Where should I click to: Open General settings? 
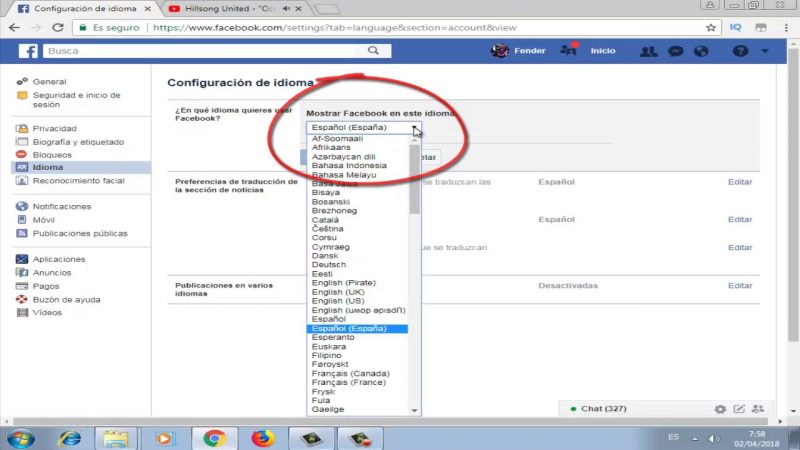[49, 82]
